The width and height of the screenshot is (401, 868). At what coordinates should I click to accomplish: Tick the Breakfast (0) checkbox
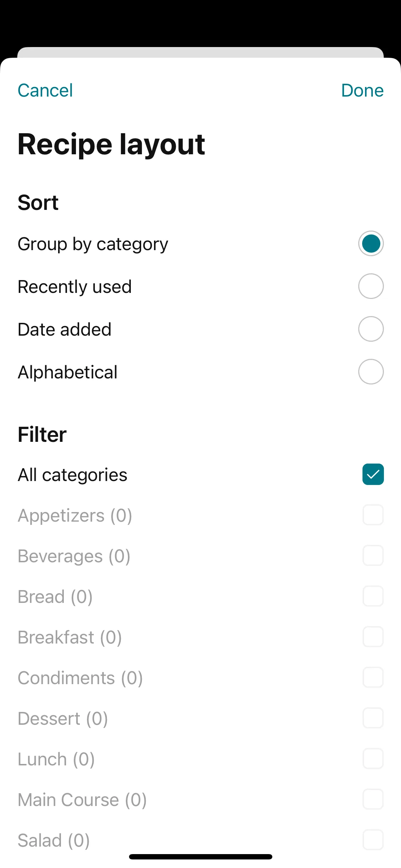(x=373, y=637)
